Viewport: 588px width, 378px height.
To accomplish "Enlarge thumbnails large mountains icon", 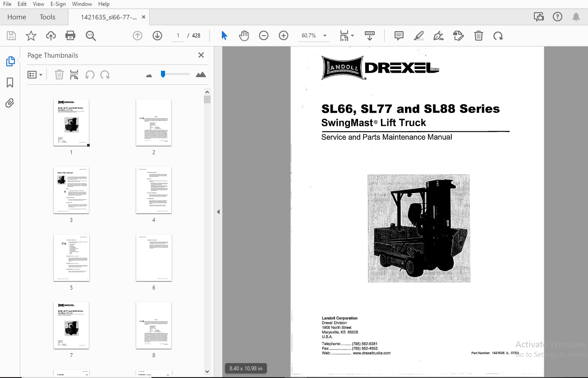I will click(x=201, y=74).
